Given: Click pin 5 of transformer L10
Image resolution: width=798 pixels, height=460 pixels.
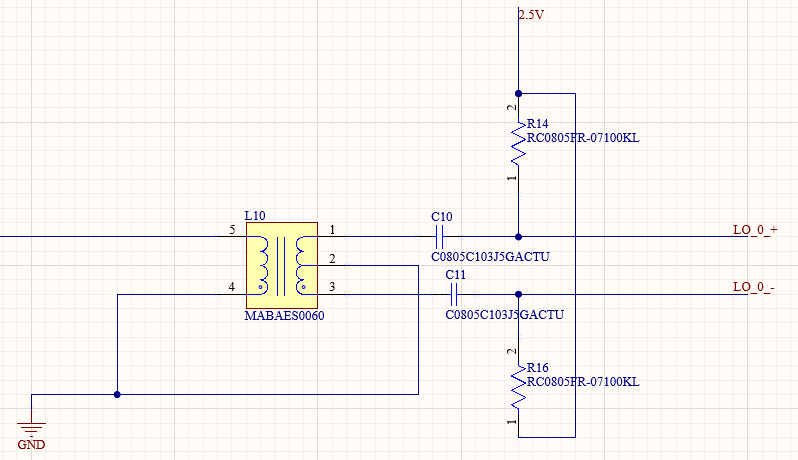Looking at the screenshot, I should tap(232, 230).
